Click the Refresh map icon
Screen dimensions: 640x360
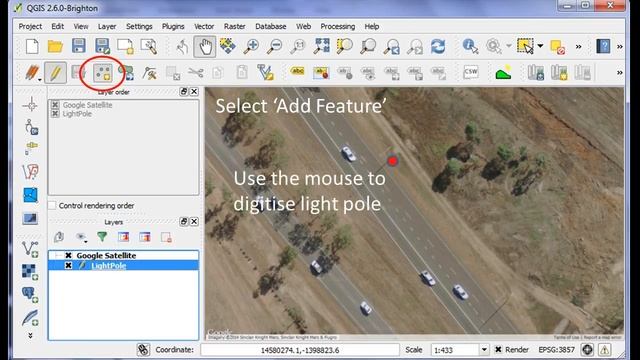[x=438, y=46]
